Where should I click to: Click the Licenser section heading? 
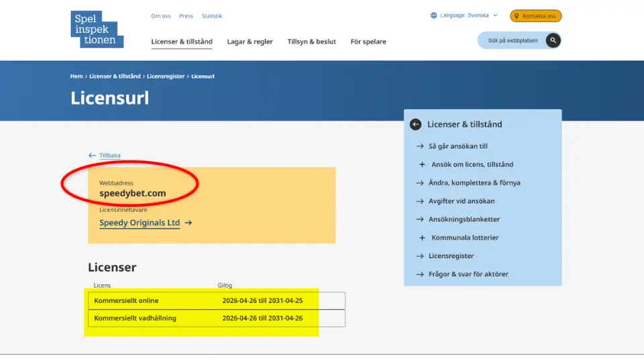[112, 267]
